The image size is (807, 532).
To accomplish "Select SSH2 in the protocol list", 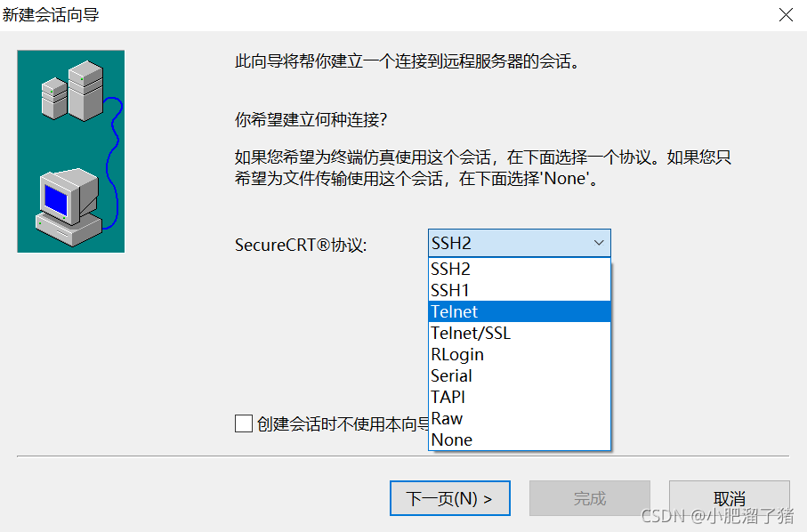I will 520,269.
